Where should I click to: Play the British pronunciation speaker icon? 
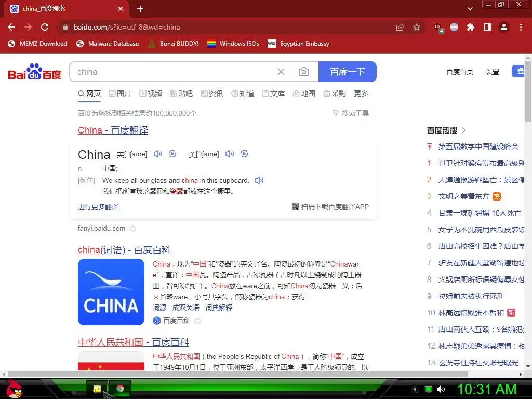(158, 154)
